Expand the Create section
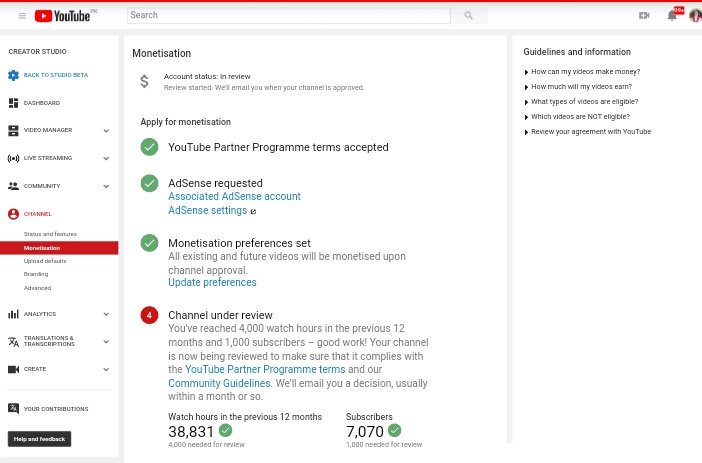 pyautogui.click(x=106, y=369)
